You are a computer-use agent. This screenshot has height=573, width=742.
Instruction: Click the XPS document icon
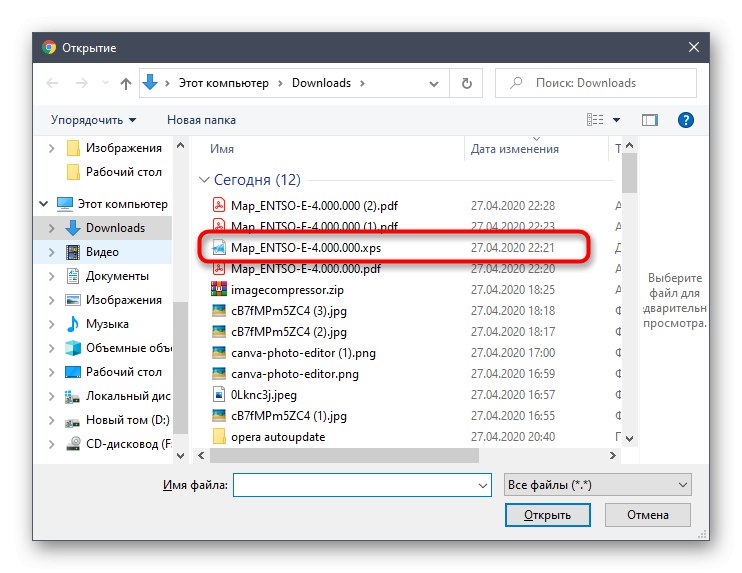point(219,247)
